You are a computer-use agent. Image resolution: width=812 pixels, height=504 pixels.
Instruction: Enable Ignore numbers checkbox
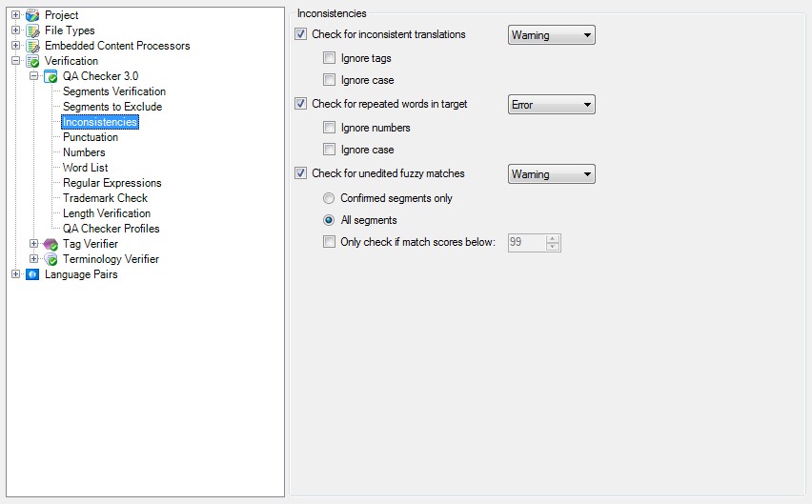330,128
